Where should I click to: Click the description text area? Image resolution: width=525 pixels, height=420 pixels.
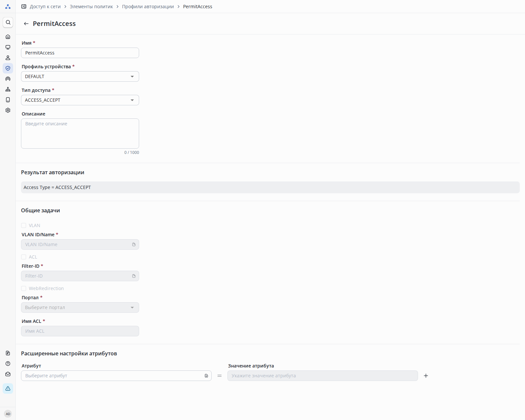point(80,134)
